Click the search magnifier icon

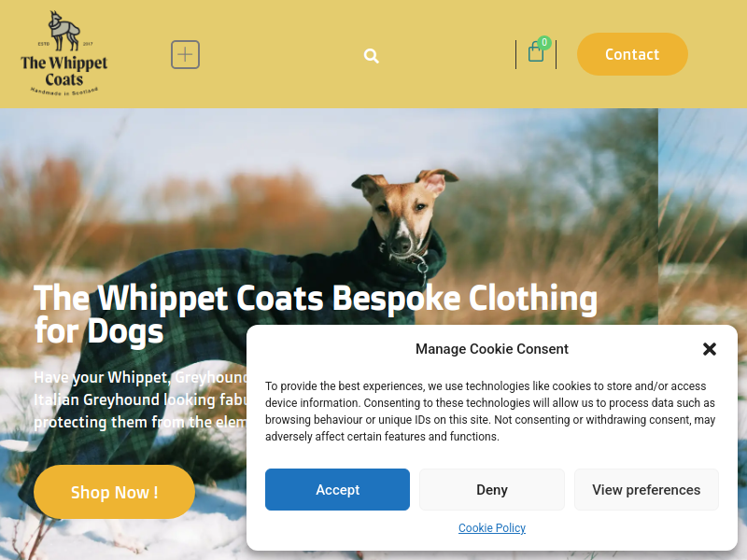371,56
